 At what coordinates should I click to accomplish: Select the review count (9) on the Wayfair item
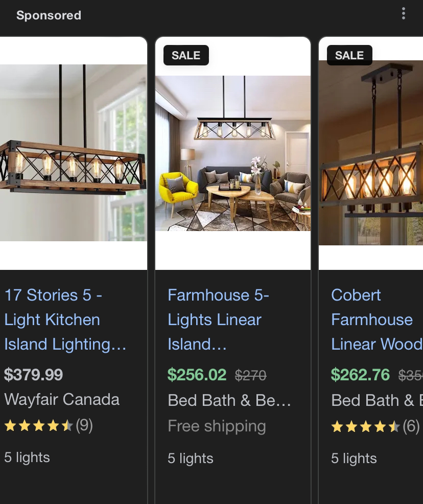click(x=84, y=425)
